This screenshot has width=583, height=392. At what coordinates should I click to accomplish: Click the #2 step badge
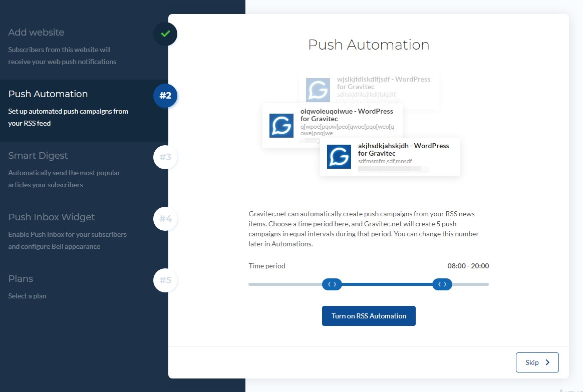click(165, 96)
